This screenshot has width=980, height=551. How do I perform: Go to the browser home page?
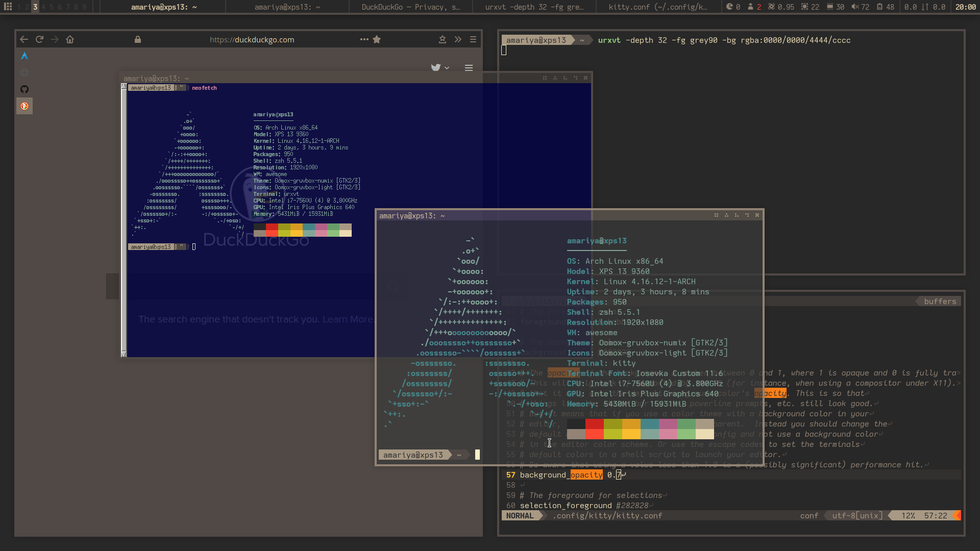[x=70, y=39]
